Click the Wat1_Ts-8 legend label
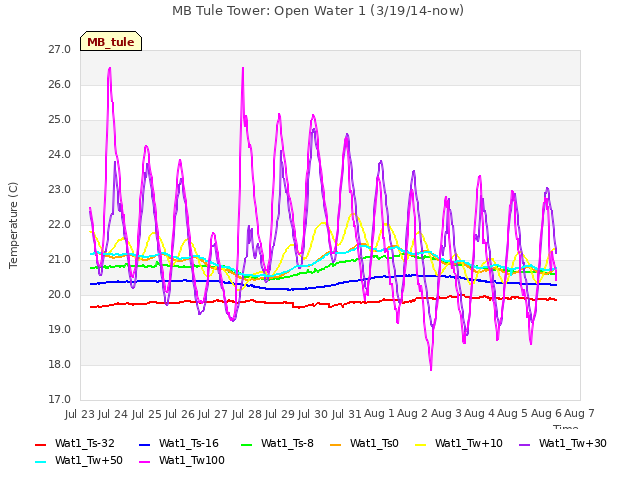The width and height of the screenshot is (640, 480). (x=287, y=443)
